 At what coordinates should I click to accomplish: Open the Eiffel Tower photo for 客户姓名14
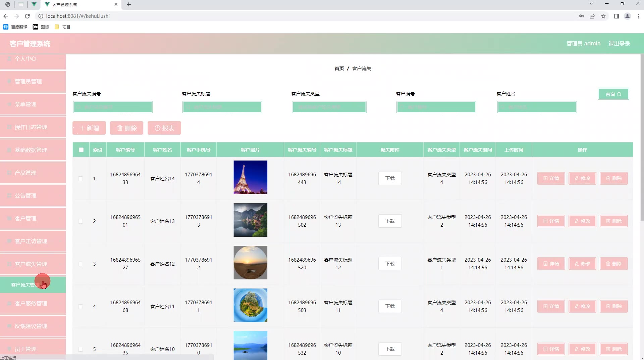tap(251, 177)
